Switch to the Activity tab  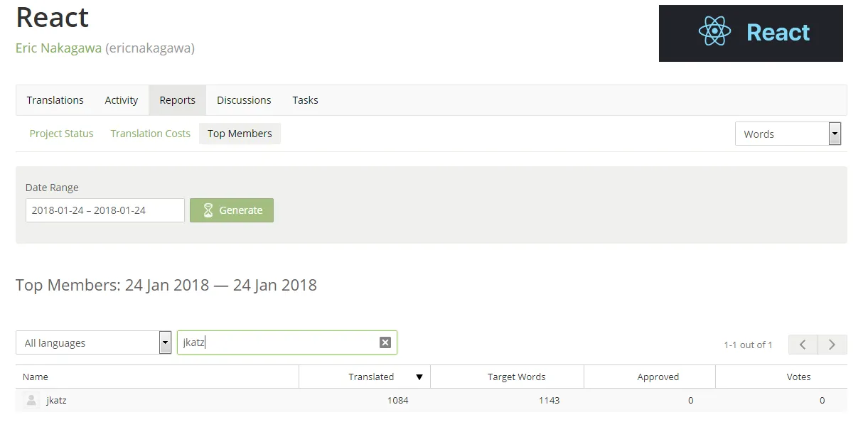pyautogui.click(x=122, y=100)
